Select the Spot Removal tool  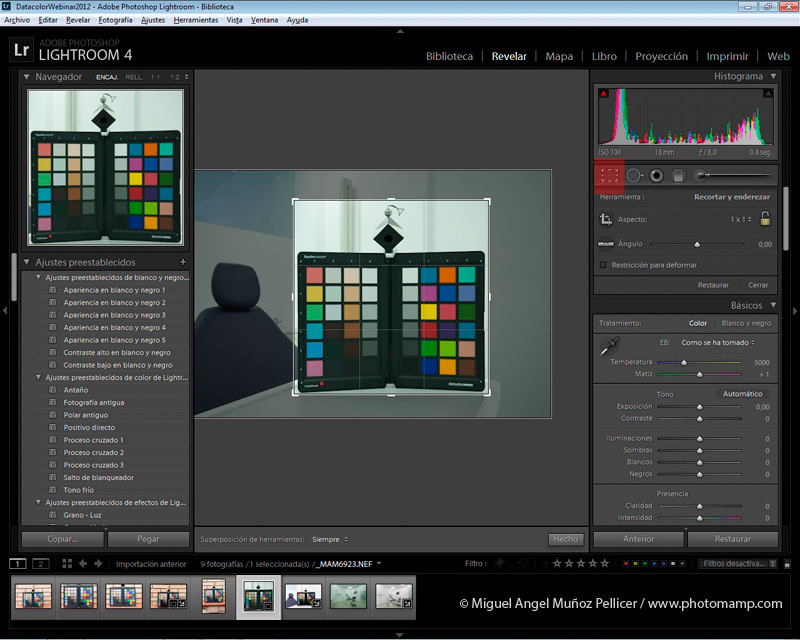(634, 176)
